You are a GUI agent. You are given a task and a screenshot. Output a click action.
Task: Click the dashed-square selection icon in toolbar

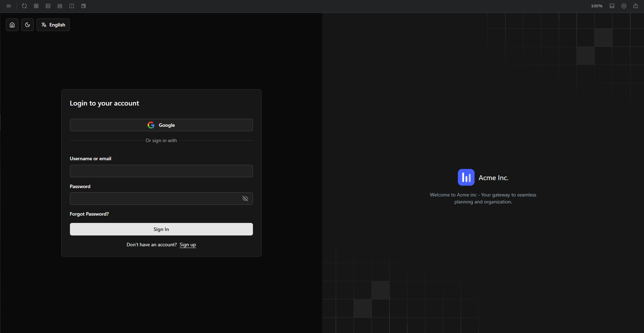pos(72,6)
